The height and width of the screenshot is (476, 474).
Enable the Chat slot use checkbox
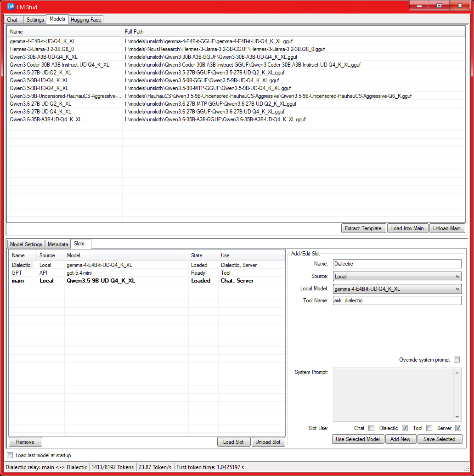click(372, 428)
